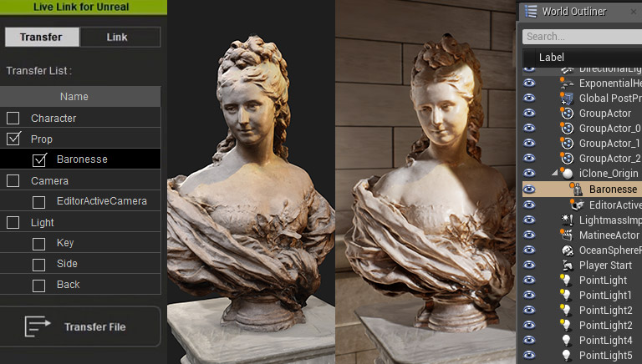Click the light bulb icon of PointLight

pyautogui.click(x=566, y=281)
